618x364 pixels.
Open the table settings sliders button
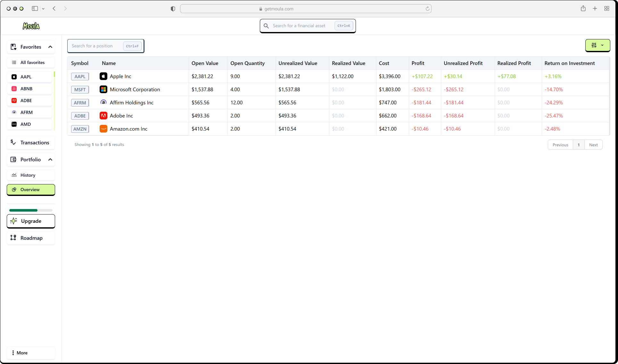[x=597, y=45]
